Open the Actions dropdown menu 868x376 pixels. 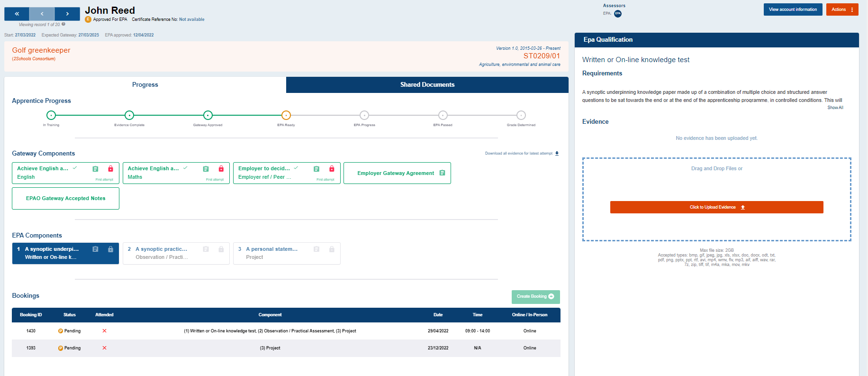(x=842, y=9)
